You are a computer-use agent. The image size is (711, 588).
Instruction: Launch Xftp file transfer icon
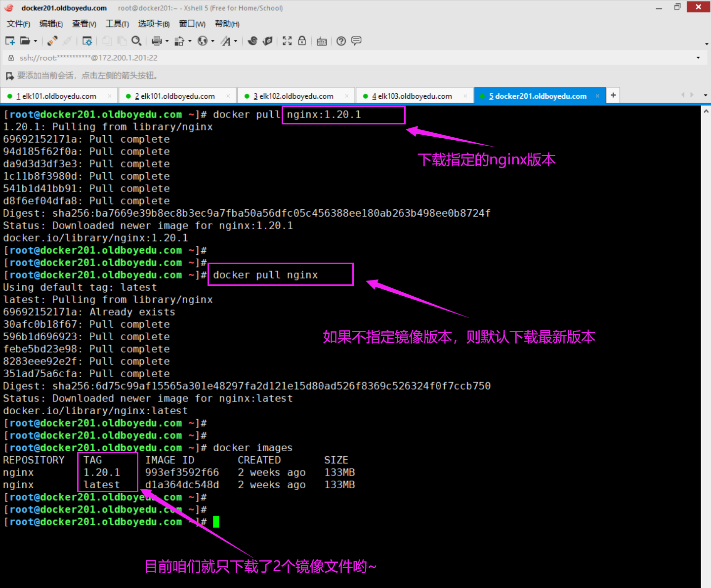click(267, 41)
